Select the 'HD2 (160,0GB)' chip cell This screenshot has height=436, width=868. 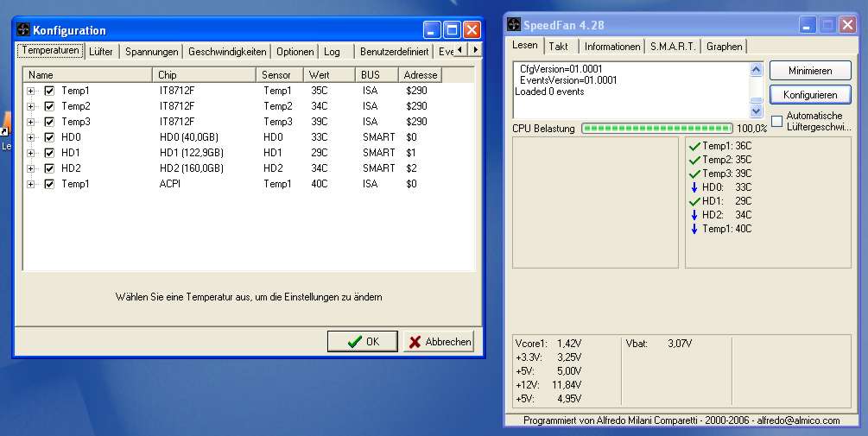tap(192, 168)
